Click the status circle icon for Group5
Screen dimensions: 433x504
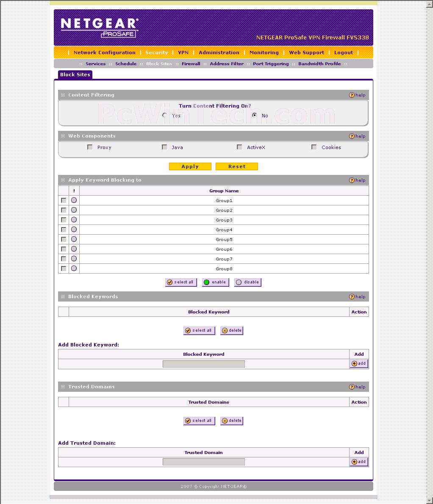click(74, 239)
